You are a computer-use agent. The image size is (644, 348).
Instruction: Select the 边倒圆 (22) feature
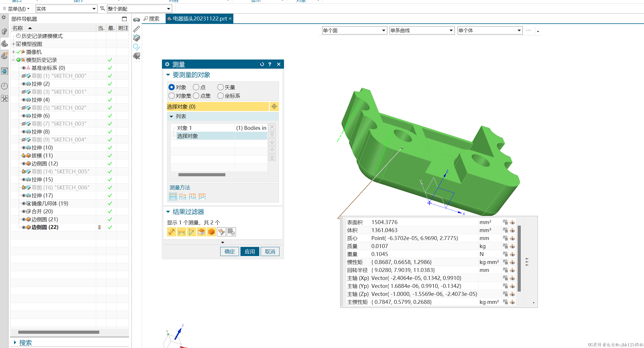[x=45, y=227]
